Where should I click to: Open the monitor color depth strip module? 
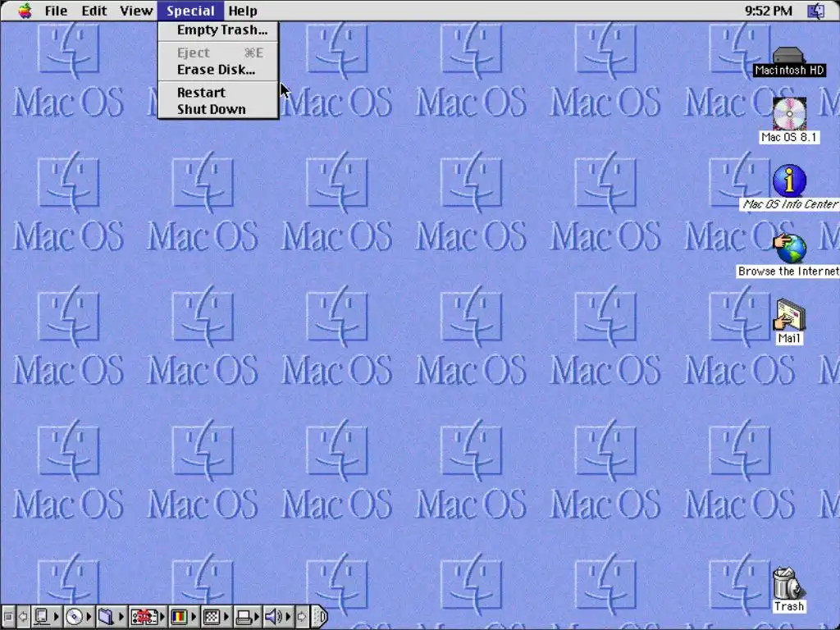[183, 617]
